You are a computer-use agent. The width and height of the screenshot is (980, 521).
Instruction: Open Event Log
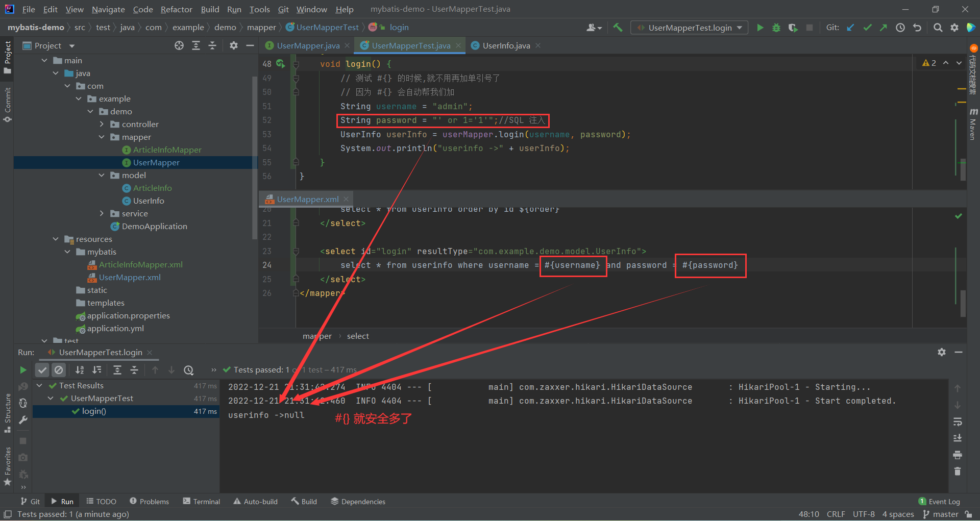point(939,502)
